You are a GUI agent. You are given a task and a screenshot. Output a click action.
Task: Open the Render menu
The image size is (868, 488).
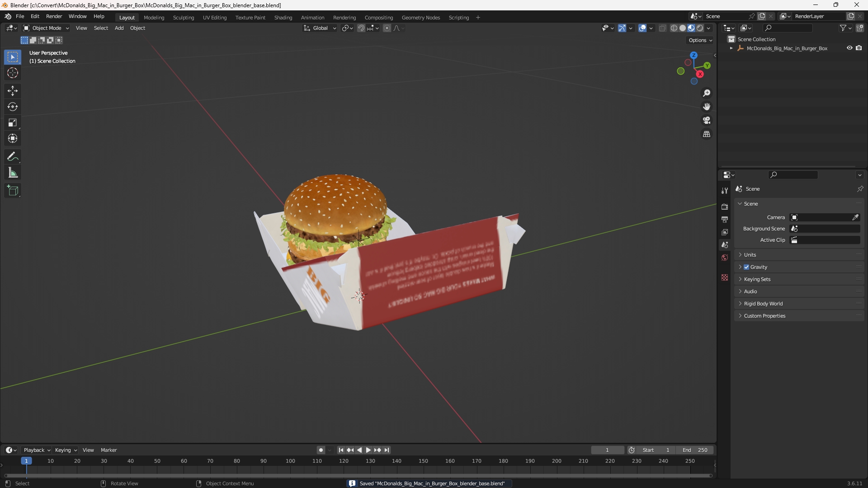tap(54, 16)
